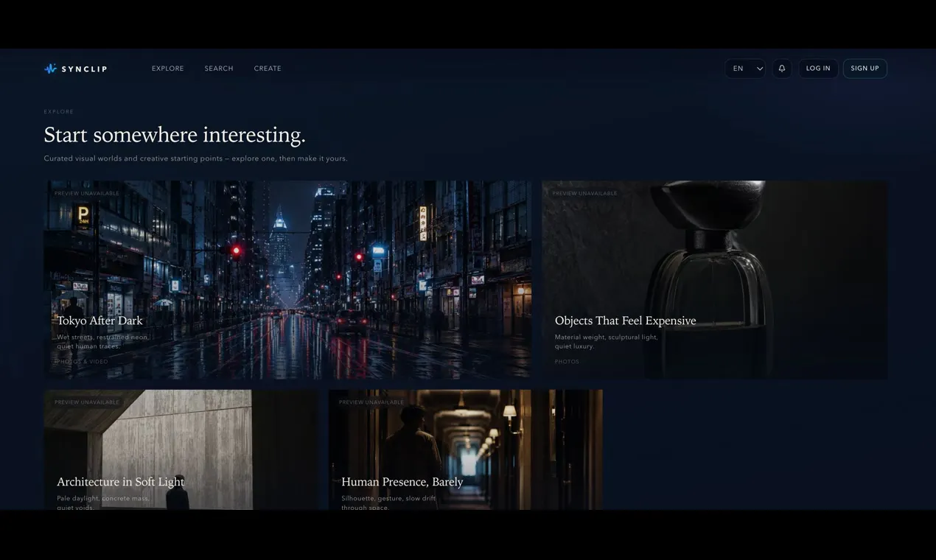Screen dimensions: 936x560
Task: Go to the Explore menu item
Action: pos(168,69)
